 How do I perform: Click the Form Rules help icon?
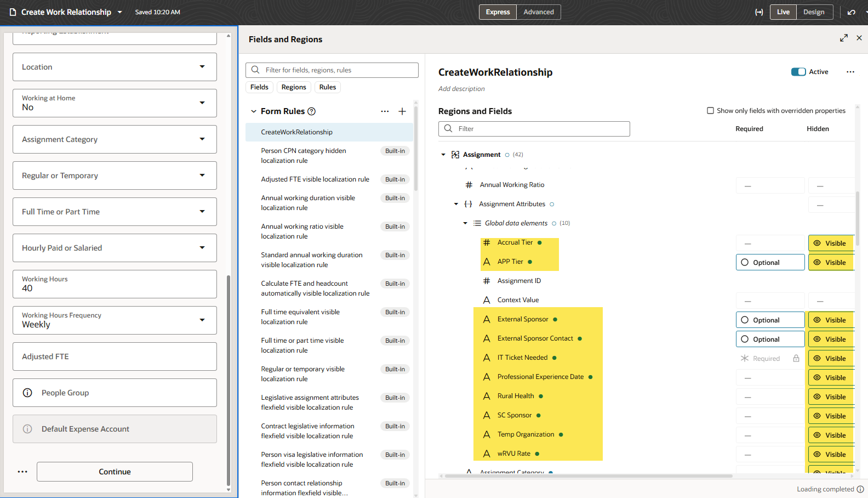tap(311, 111)
